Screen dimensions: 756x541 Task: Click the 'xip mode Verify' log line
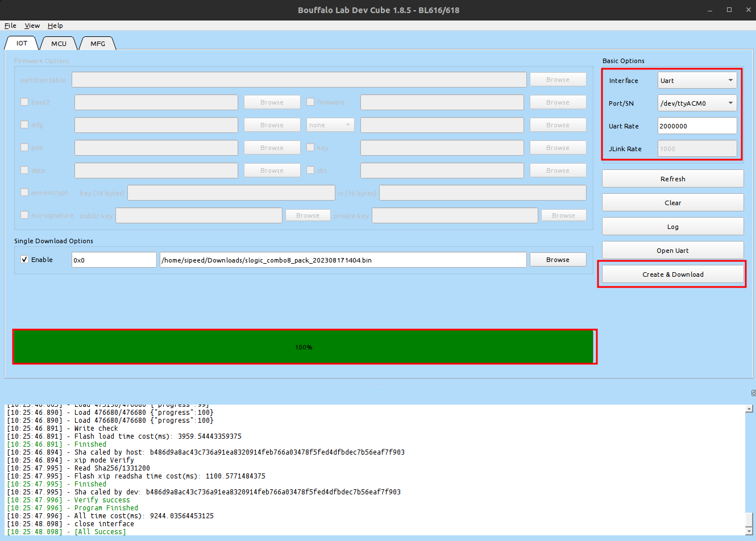coord(70,460)
